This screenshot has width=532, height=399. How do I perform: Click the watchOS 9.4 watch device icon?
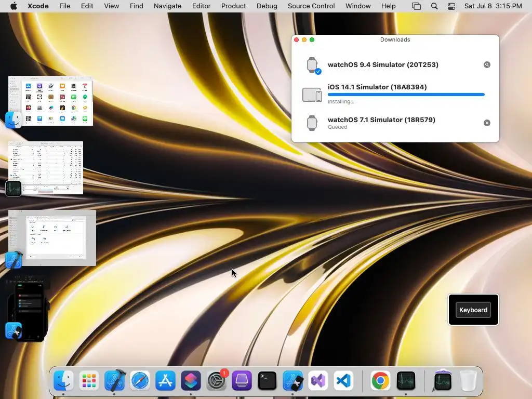[312, 65]
